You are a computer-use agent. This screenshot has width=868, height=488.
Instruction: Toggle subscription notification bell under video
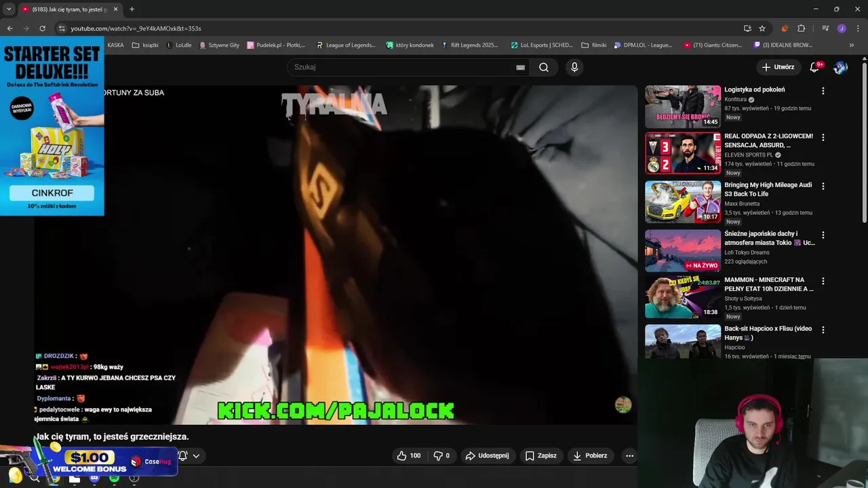click(x=182, y=455)
